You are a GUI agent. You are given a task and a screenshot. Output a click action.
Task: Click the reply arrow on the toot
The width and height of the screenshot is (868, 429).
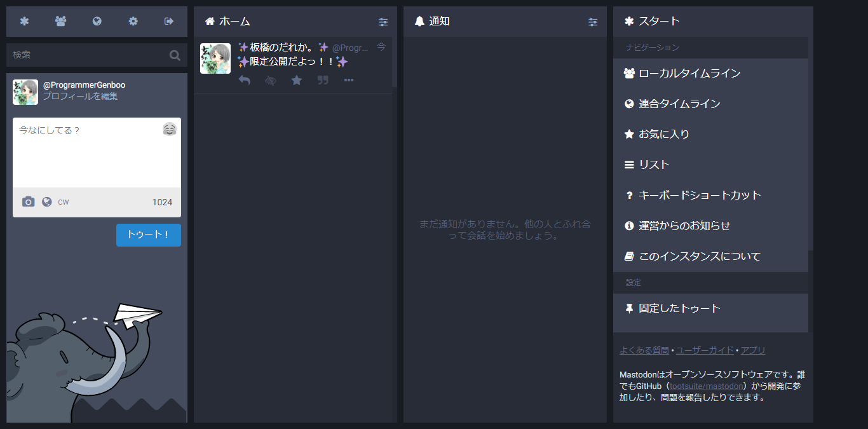click(x=244, y=80)
